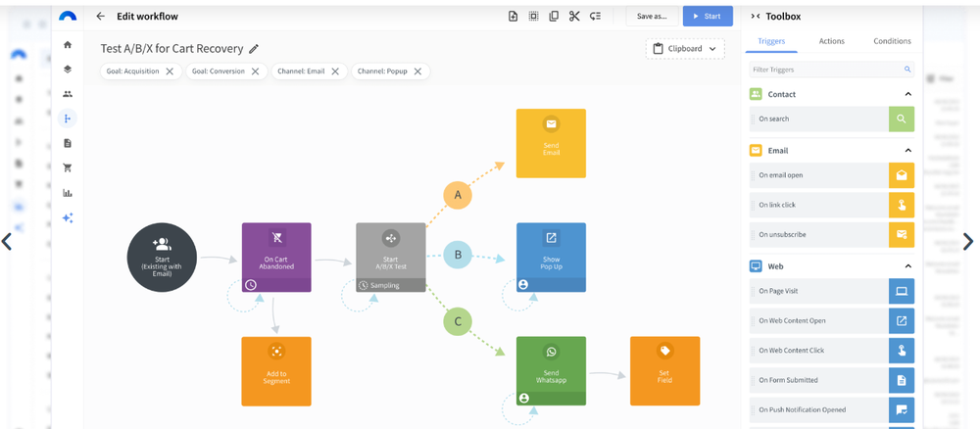Pick the On Web Content Click trigger
This screenshot has width=980, height=429.
[x=832, y=351]
